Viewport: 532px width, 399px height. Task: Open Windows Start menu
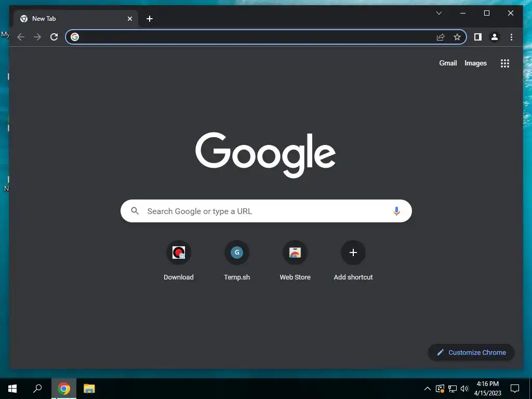(x=12, y=389)
